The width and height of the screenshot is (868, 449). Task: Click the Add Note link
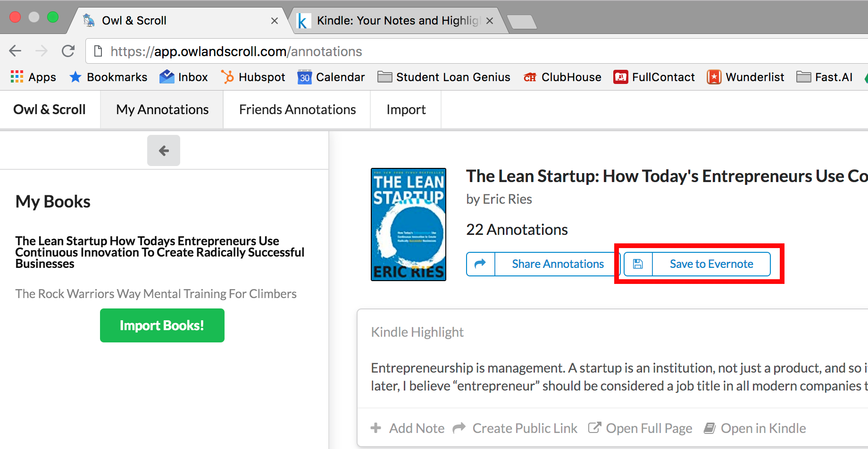tap(417, 428)
